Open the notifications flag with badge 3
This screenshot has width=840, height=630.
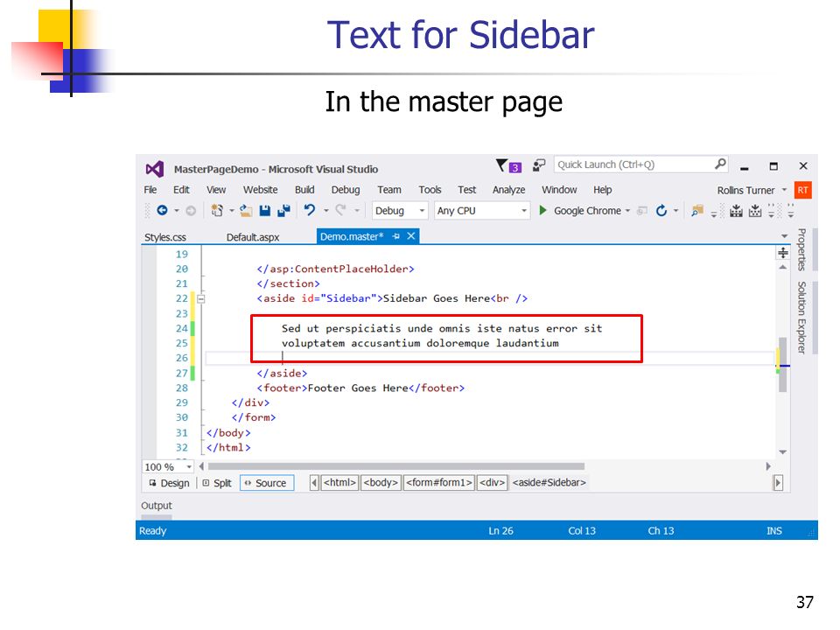pos(507,166)
